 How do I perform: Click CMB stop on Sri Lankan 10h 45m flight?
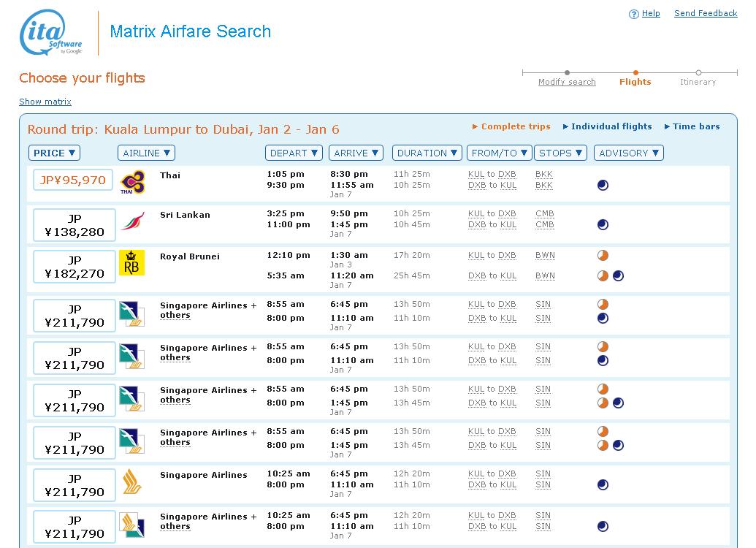pos(545,225)
